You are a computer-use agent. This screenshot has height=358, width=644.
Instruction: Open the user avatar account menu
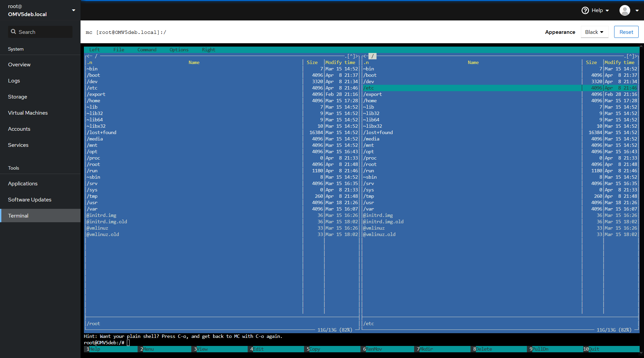coord(629,10)
